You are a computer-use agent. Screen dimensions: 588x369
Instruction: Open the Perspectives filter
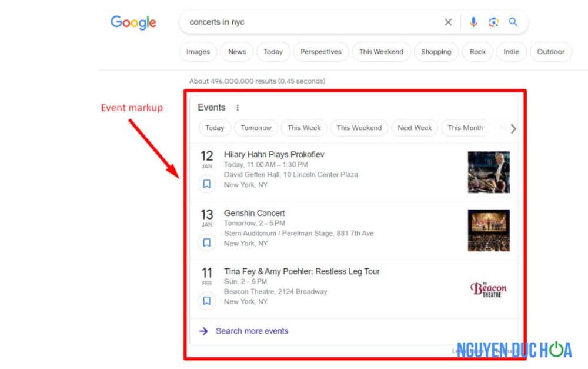click(x=321, y=52)
